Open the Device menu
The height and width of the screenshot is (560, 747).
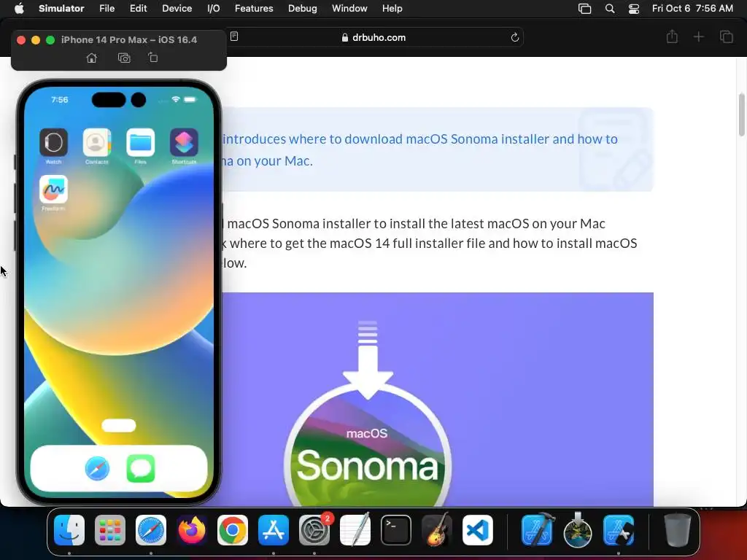[177, 9]
